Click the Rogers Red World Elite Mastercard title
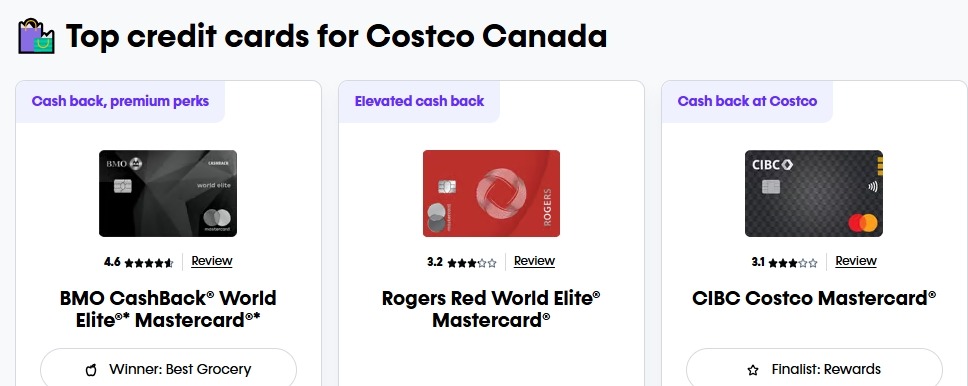968x386 pixels. point(491,309)
